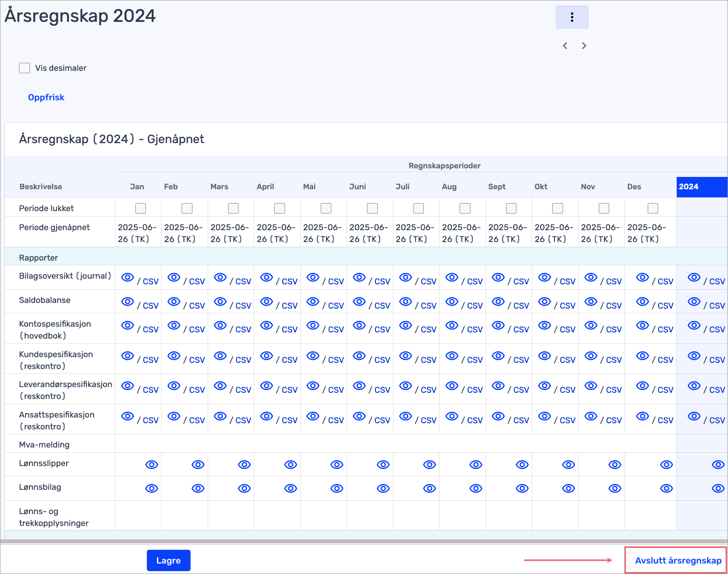This screenshot has width=728, height=574.
Task: View Saldobalanse report for March
Action: tap(220, 302)
